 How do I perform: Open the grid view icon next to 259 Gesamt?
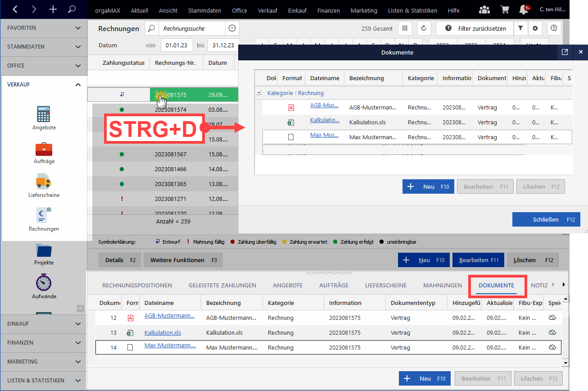coord(405,28)
